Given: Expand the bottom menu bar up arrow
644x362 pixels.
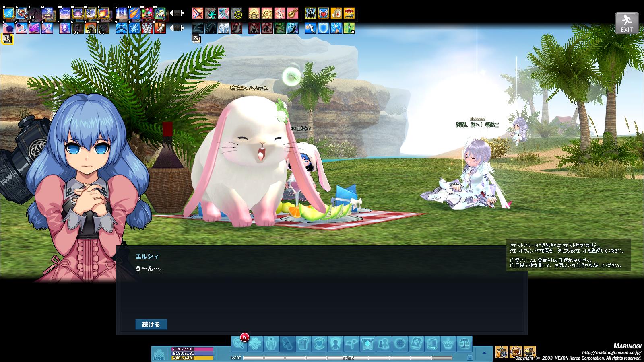Looking at the screenshot, I should pyautogui.click(x=484, y=353).
